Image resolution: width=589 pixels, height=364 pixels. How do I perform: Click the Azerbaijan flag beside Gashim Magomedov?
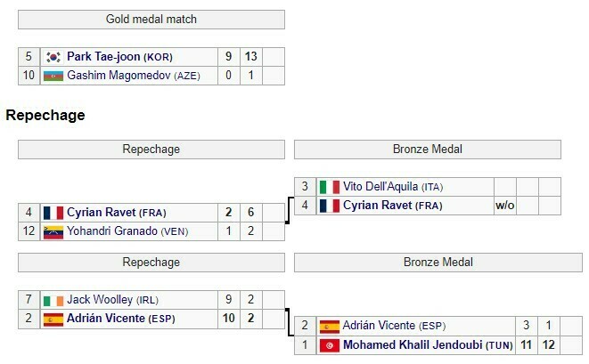point(53,76)
